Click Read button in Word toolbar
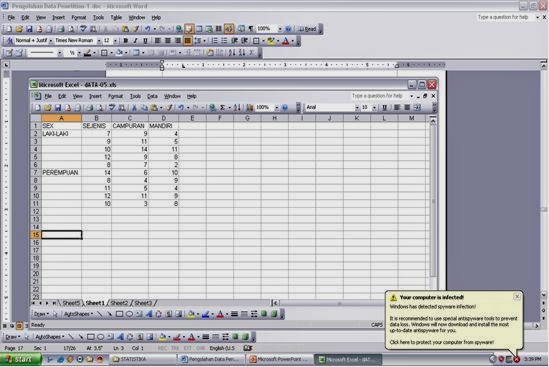 (x=307, y=29)
